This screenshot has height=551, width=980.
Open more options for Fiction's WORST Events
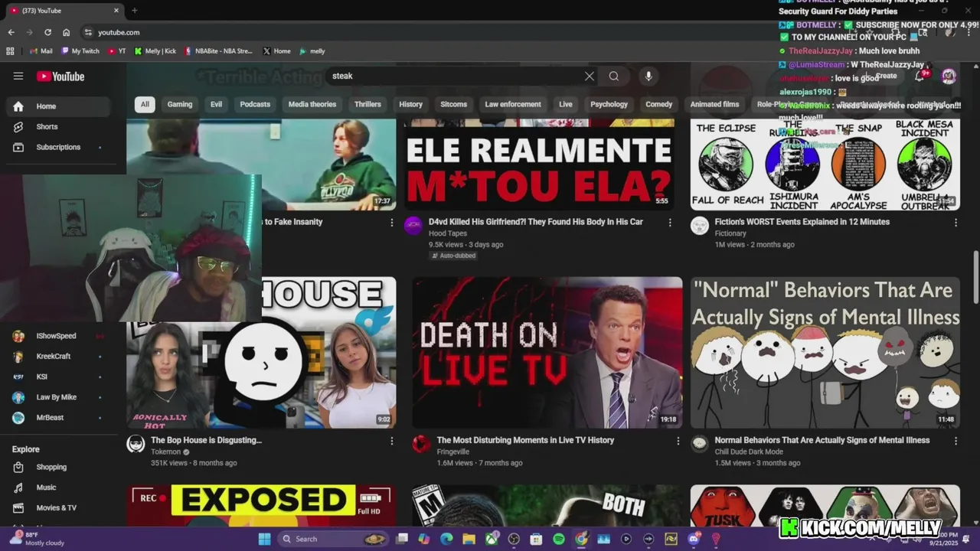coord(955,223)
